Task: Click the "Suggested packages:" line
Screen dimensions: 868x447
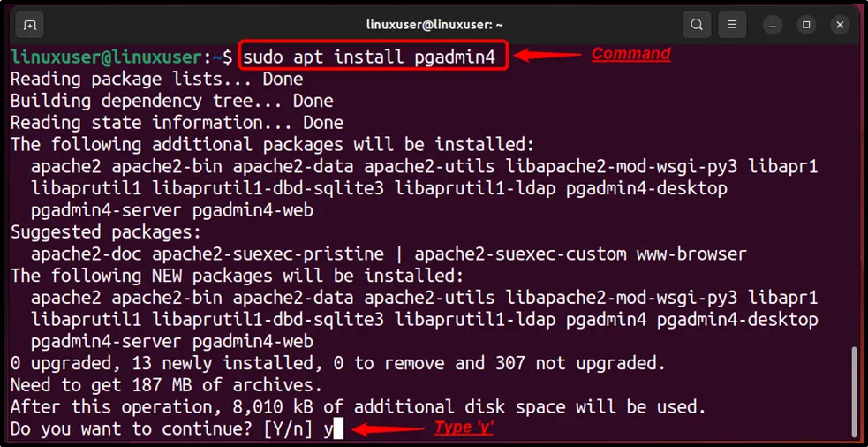Action: (x=106, y=233)
